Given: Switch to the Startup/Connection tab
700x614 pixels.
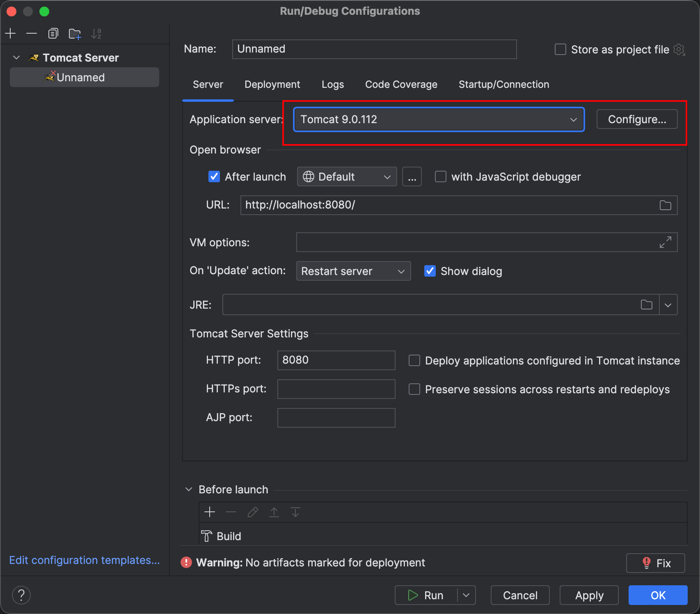Looking at the screenshot, I should coord(504,85).
